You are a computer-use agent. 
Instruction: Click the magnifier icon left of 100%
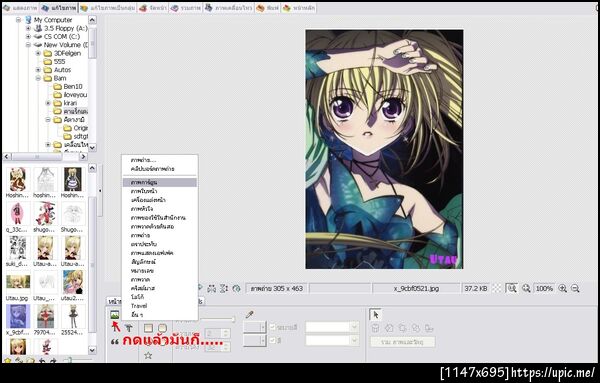pos(526,288)
